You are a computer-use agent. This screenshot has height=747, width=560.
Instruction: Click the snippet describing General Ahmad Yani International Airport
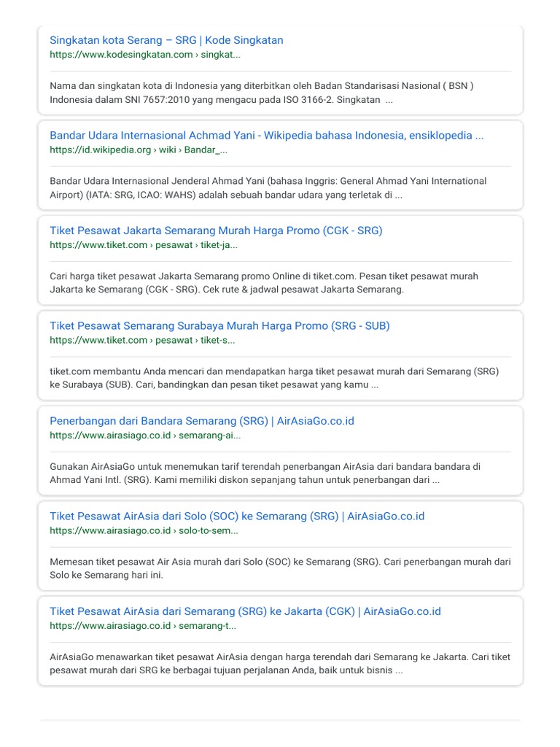click(x=268, y=188)
